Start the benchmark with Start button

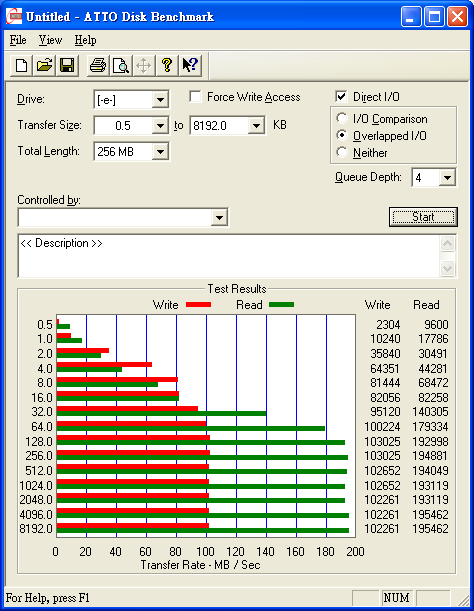pyautogui.click(x=423, y=217)
